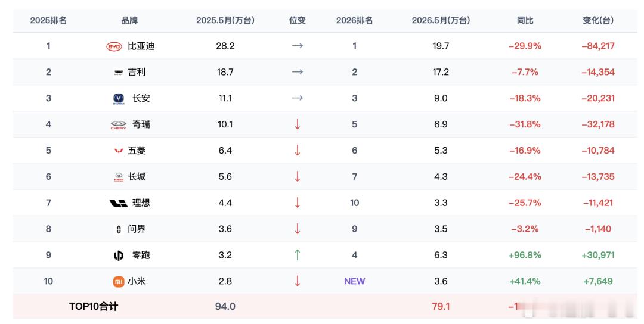
Task: Click the -32,178 change value
Action: tap(598, 124)
